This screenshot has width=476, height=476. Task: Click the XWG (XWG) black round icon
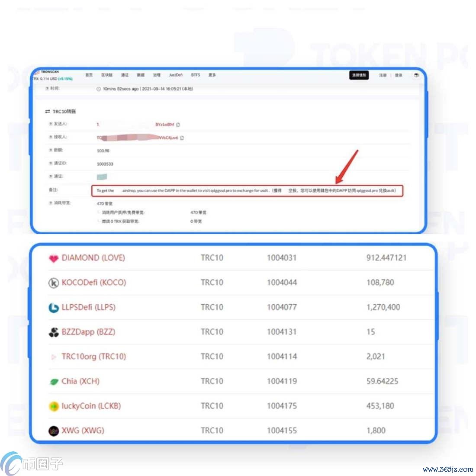pos(54,431)
